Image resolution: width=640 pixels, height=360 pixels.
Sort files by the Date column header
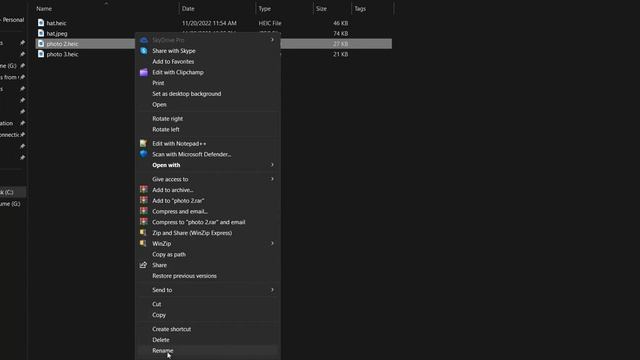click(188, 9)
